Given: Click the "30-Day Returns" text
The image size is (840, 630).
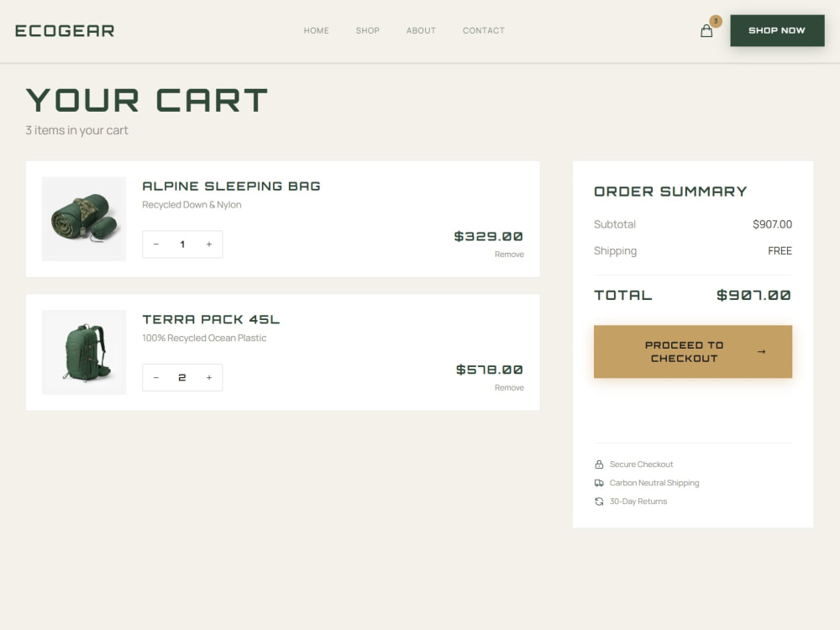Looking at the screenshot, I should (638, 501).
